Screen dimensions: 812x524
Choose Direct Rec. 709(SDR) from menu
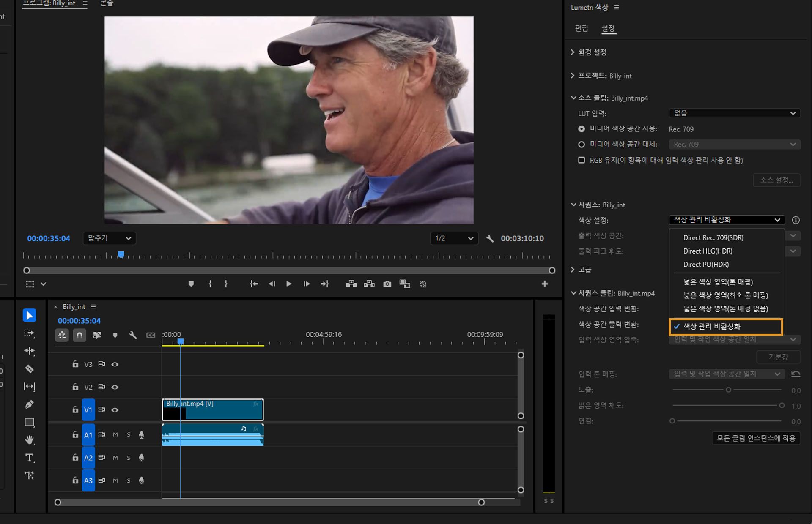(713, 238)
